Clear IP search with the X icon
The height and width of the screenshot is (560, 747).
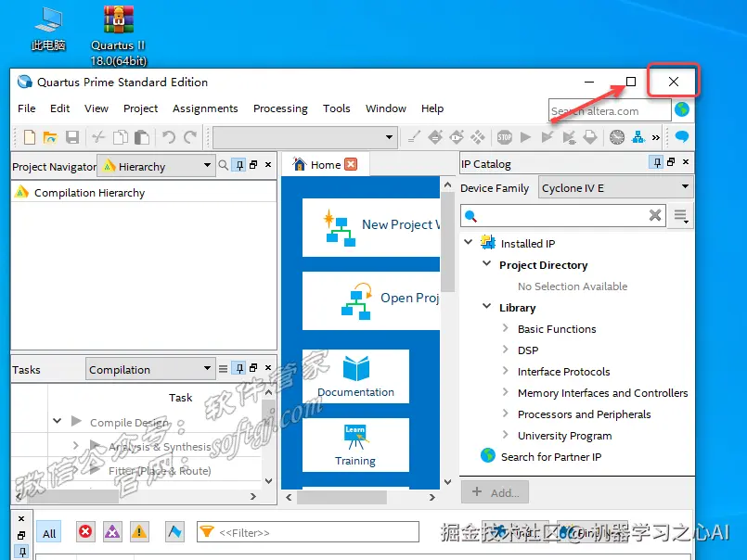point(655,215)
